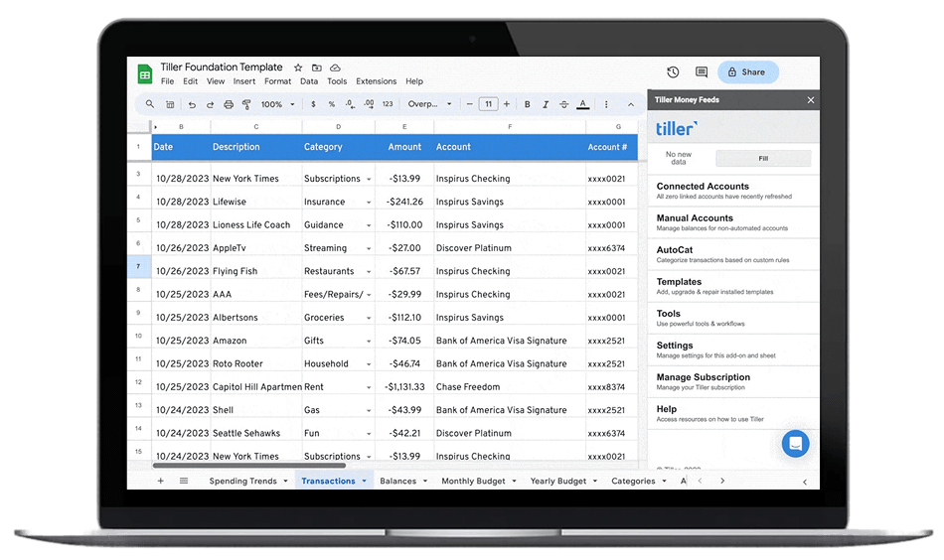Click the Undo icon in toolbar
The image size is (944, 560).
click(x=192, y=104)
